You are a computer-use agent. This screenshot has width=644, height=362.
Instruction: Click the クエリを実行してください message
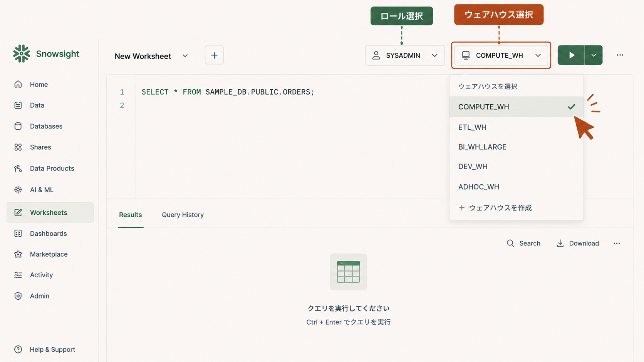(348, 308)
